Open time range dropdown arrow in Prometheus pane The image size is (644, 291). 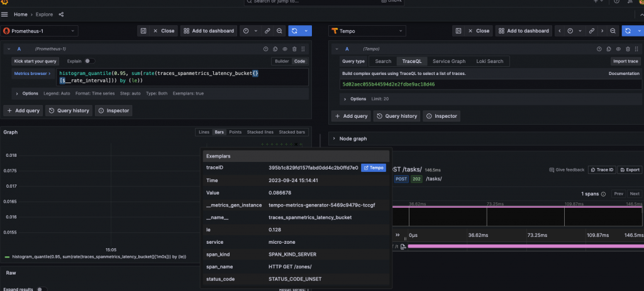pyautogui.click(x=256, y=31)
